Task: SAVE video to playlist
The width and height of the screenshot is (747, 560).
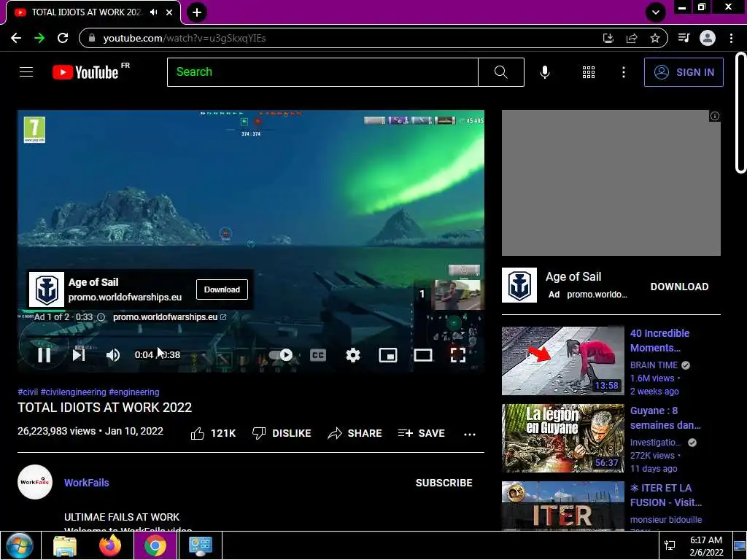Action: (x=421, y=433)
